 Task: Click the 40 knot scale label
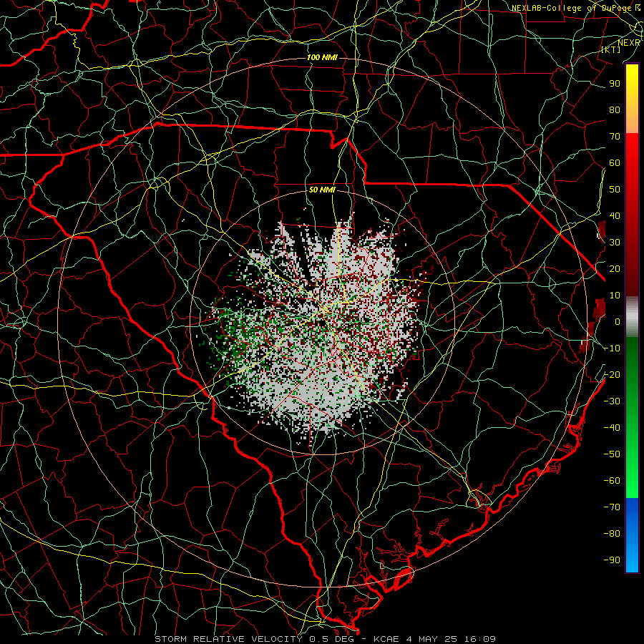[x=615, y=215]
